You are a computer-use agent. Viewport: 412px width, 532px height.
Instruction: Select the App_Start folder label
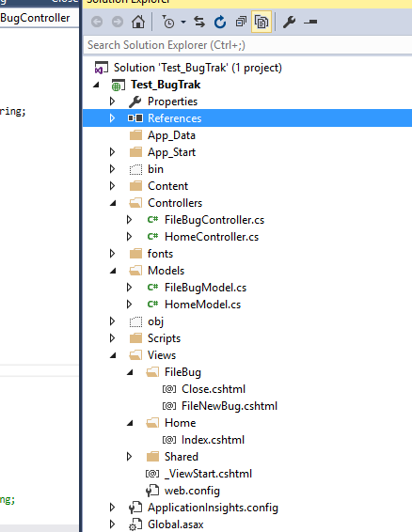coord(171,152)
